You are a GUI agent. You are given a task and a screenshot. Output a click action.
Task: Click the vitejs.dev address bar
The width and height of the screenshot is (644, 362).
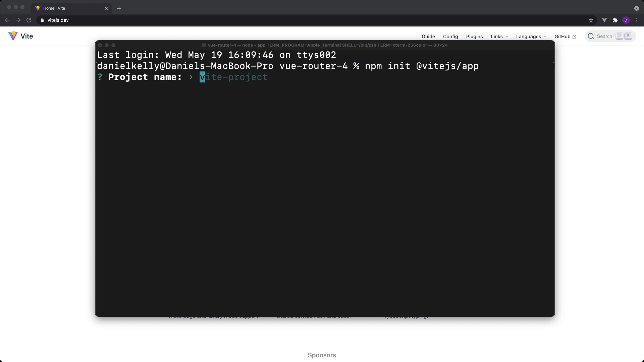(x=302, y=20)
